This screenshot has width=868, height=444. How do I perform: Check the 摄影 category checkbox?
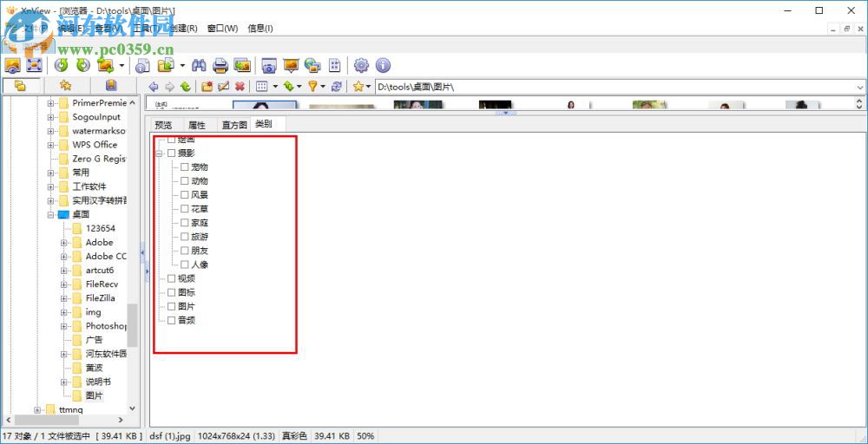tap(171, 153)
